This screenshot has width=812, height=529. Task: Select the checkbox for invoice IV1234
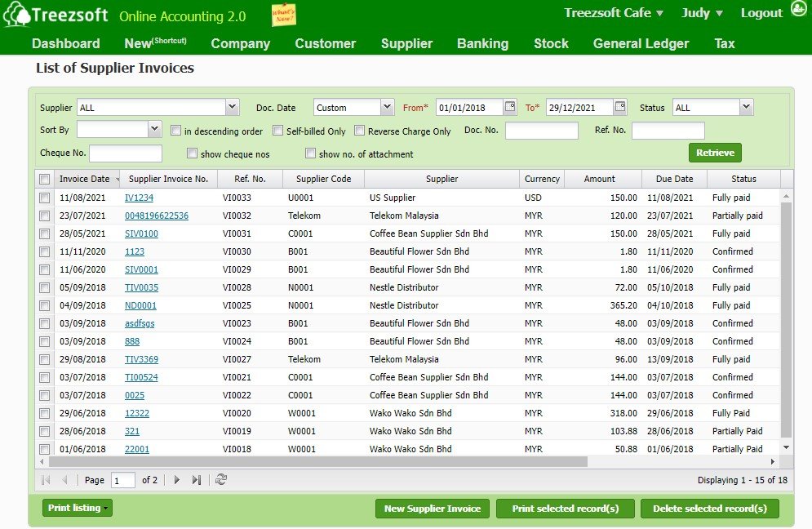(x=45, y=197)
